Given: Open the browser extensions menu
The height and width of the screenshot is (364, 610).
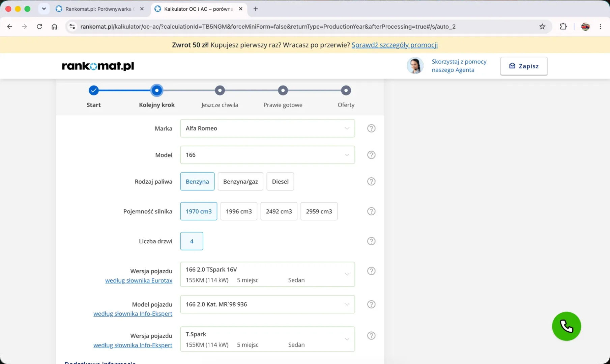Looking at the screenshot, I should (563, 27).
